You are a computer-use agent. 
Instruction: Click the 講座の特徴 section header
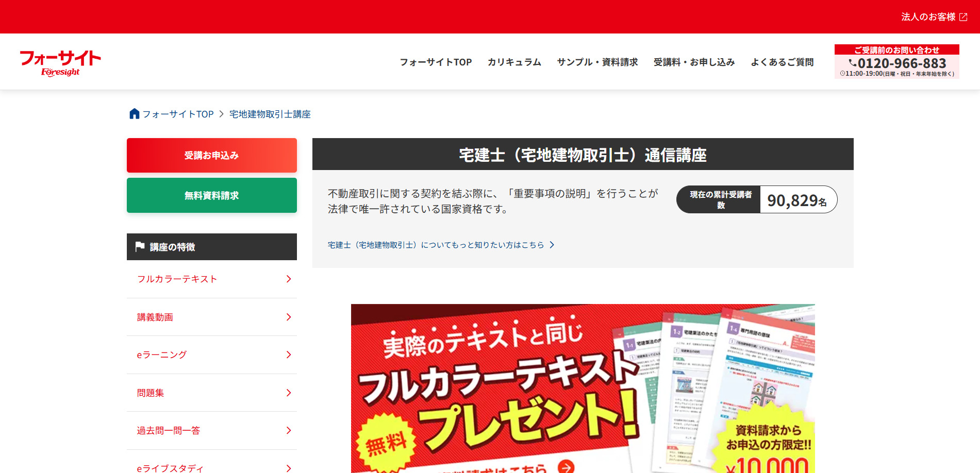212,247
